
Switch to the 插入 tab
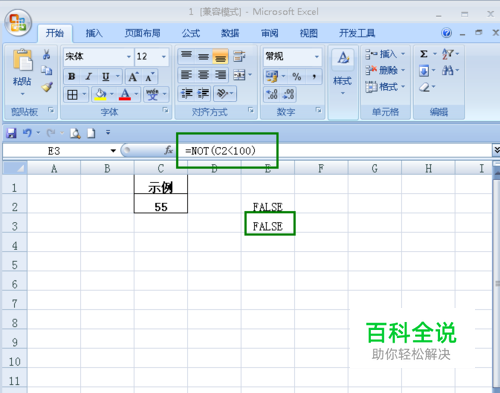[x=94, y=33]
